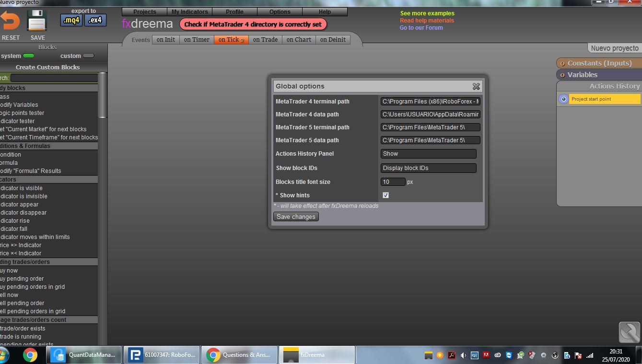The image size is (642, 364).
Task: Collapse the Indicators block group
Action: 48,180
